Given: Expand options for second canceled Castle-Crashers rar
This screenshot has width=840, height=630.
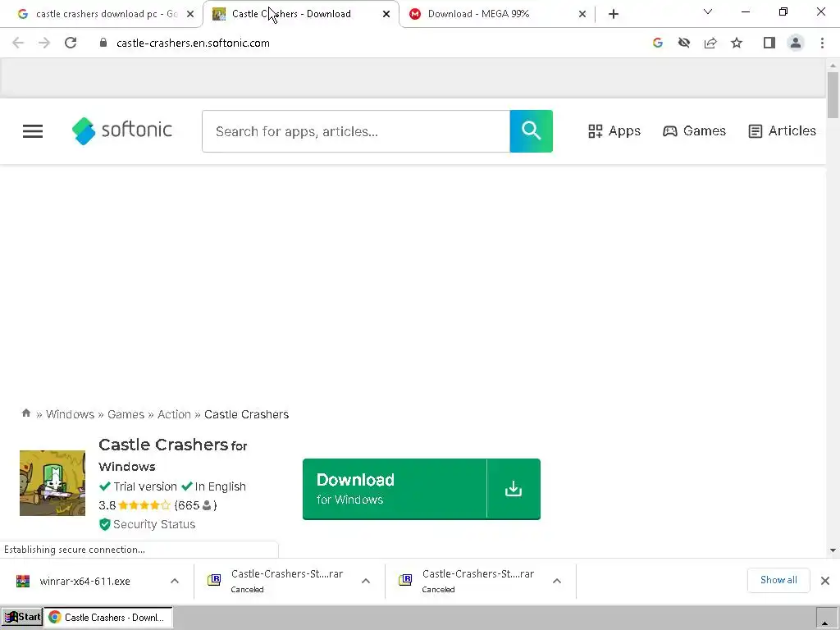Looking at the screenshot, I should point(557,582).
